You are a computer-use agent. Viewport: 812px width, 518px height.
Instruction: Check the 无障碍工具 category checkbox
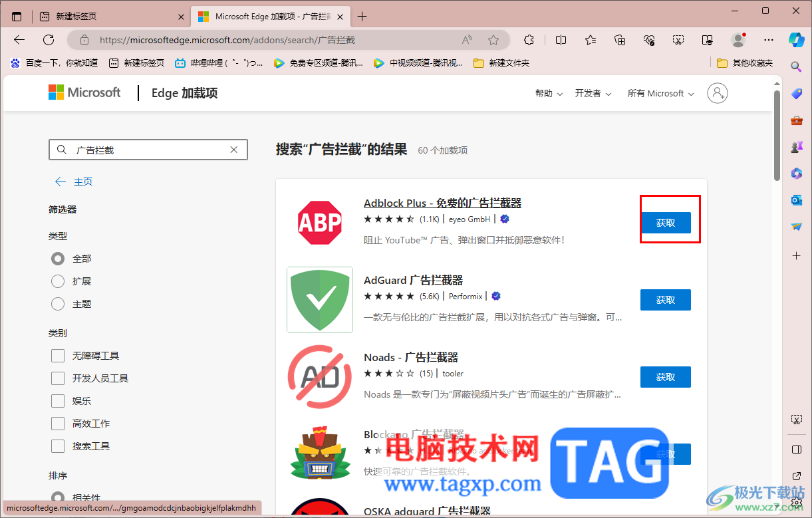coord(58,356)
